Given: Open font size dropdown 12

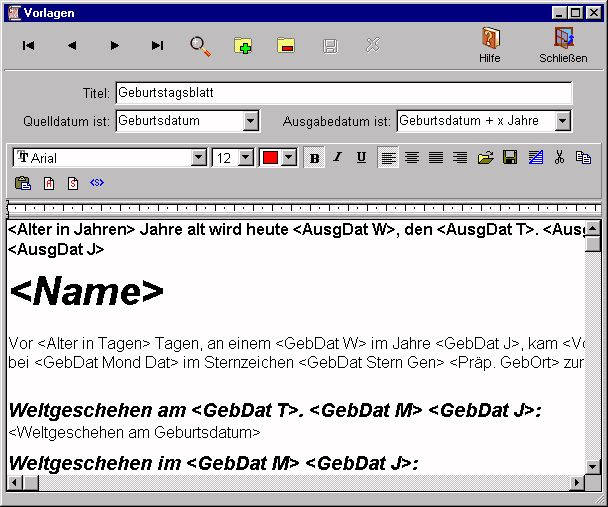Looking at the screenshot, I should pyautogui.click(x=246, y=158).
